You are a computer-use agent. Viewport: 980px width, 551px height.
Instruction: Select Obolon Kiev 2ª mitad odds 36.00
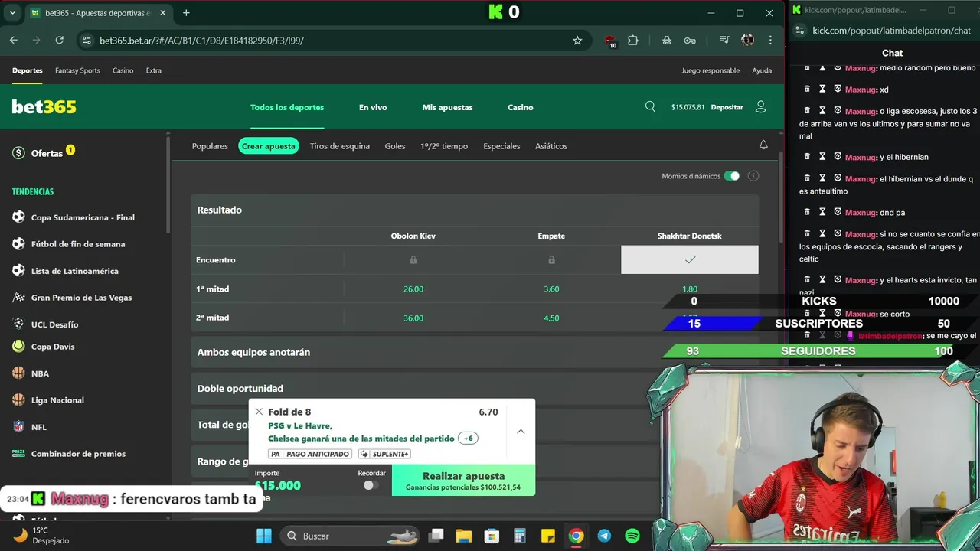tap(413, 318)
